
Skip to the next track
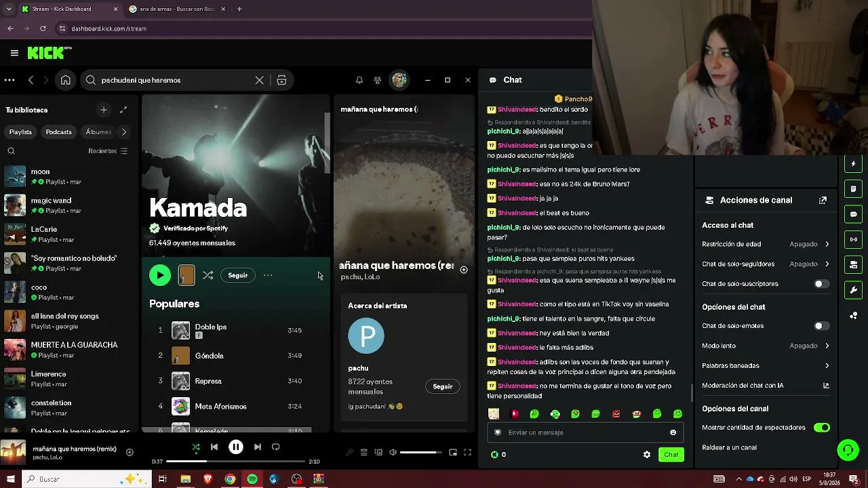pos(258,447)
